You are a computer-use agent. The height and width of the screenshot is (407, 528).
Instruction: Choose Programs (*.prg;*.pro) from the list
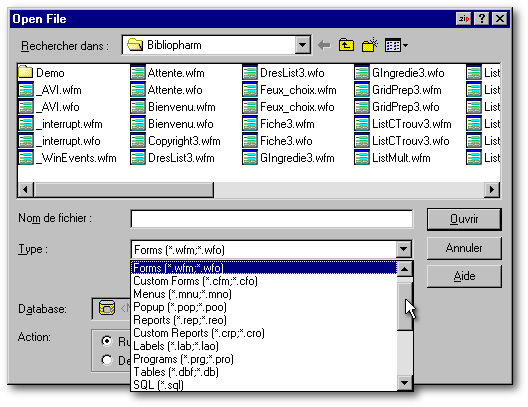click(x=184, y=359)
